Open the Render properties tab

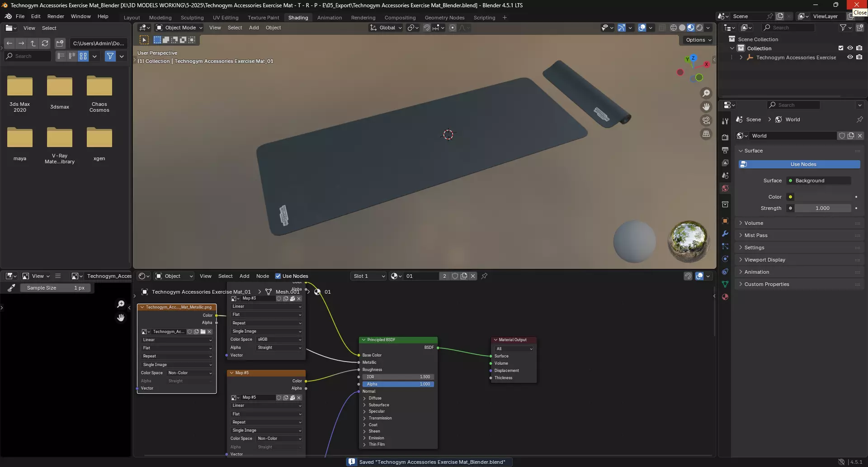point(725,138)
